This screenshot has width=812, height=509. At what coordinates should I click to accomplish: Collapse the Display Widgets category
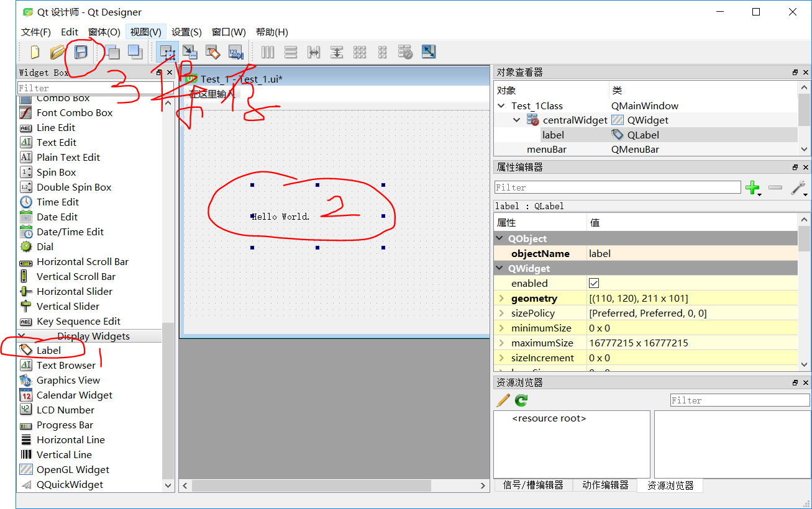(x=22, y=336)
